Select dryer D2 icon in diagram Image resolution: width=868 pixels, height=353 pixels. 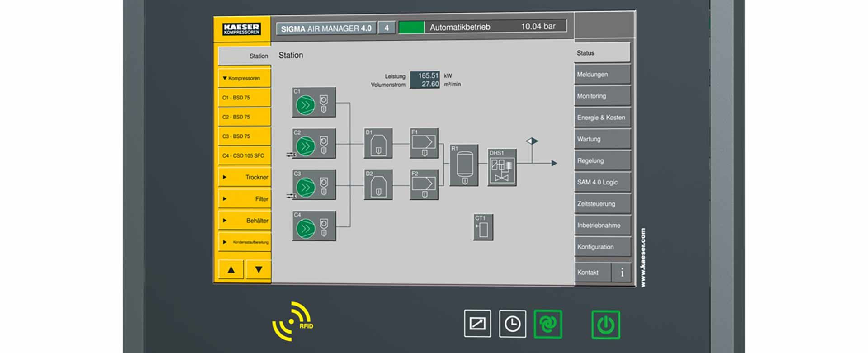coord(378,185)
